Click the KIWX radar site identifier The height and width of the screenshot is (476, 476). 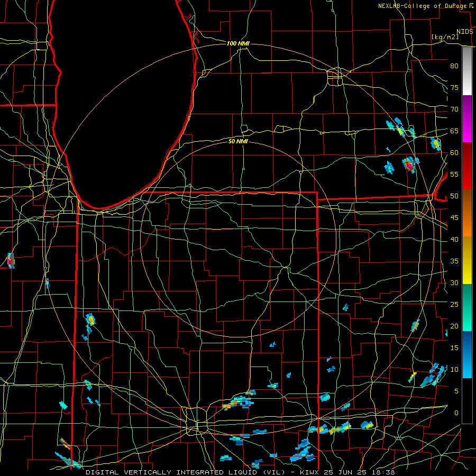309,472
